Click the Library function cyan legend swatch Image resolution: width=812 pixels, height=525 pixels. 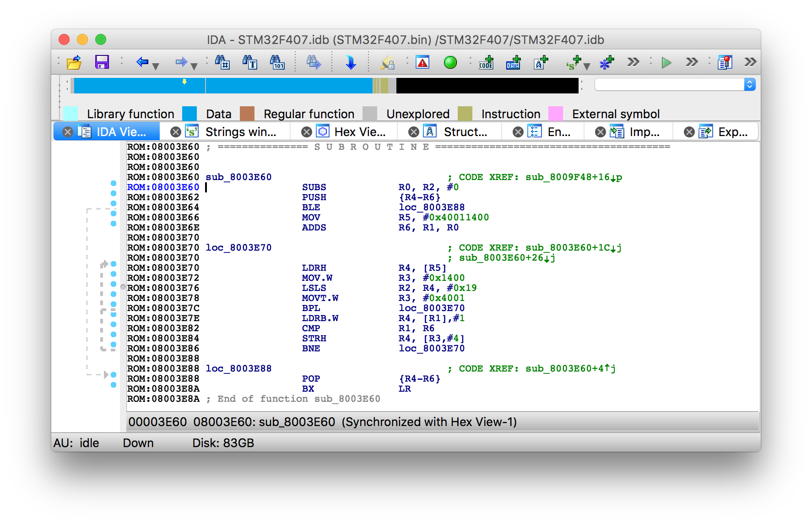coord(70,114)
